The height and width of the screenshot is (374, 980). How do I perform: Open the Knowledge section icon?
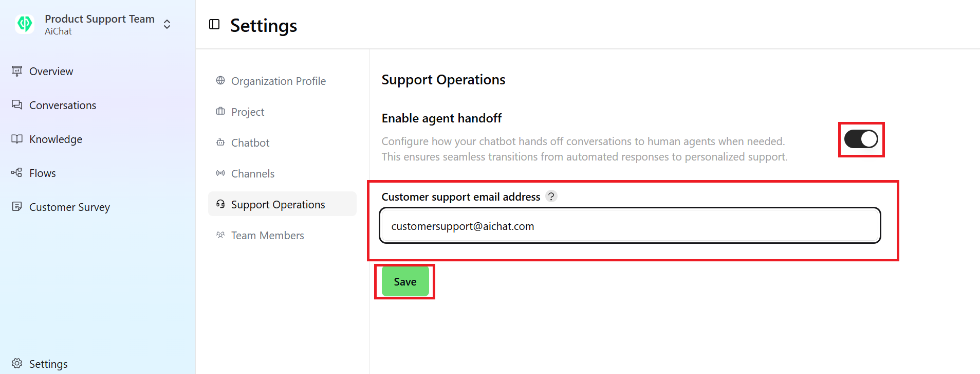17,139
